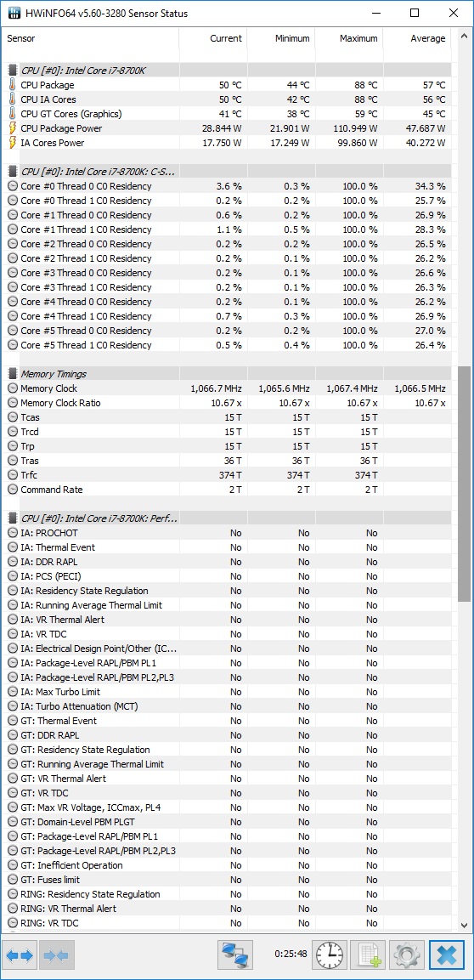Start logging with the document plus icon

pyautogui.click(x=368, y=955)
